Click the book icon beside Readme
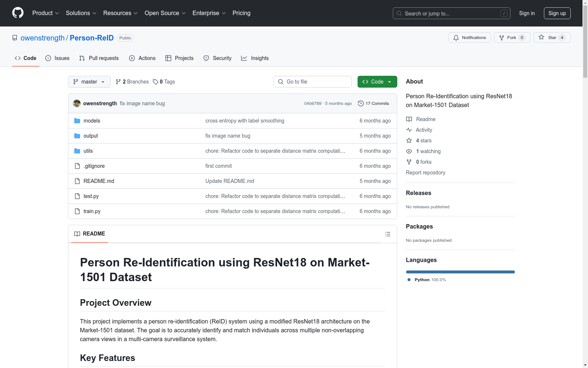This screenshot has height=368, width=588. [409, 119]
